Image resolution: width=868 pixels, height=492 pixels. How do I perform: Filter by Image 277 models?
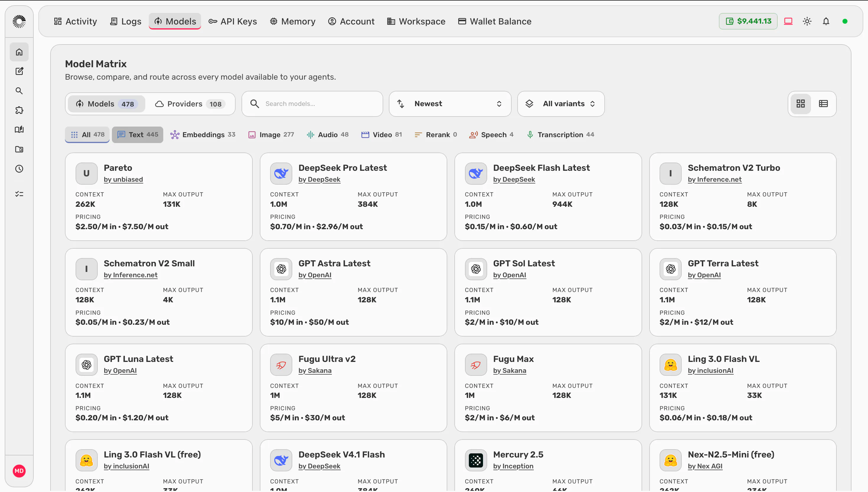pyautogui.click(x=271, y=135)
